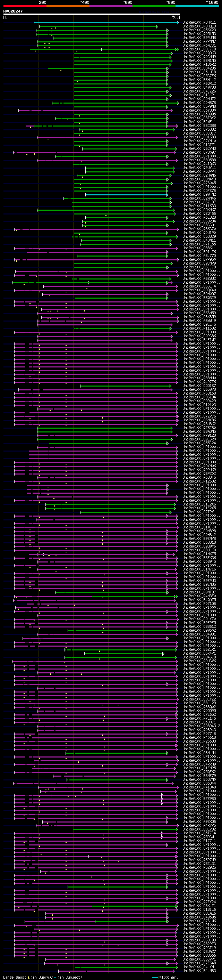Image resolution: width=222 pixels, height=980 pixels.
Task: Open hit UniRef100_A2QDK3
Action: click(199, 53)
